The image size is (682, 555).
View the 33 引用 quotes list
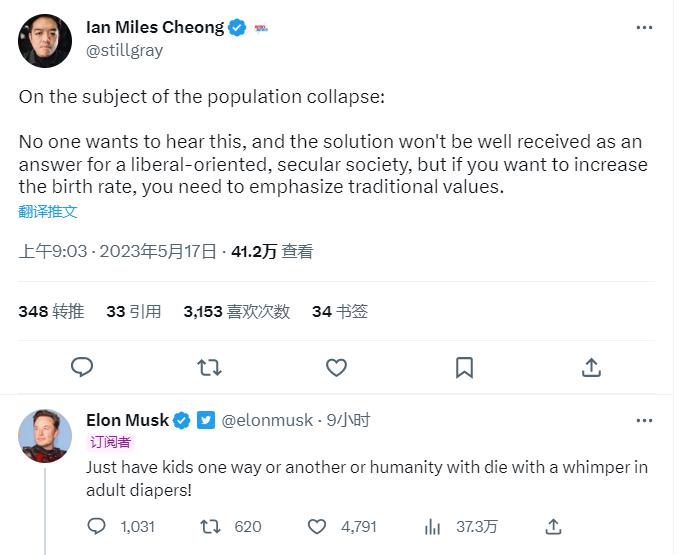(133, 311)
